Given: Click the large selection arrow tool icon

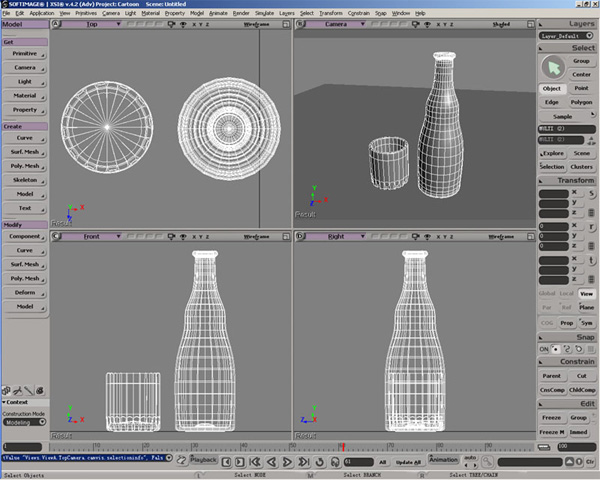Looking at the screenshot, I should (553, 67).
